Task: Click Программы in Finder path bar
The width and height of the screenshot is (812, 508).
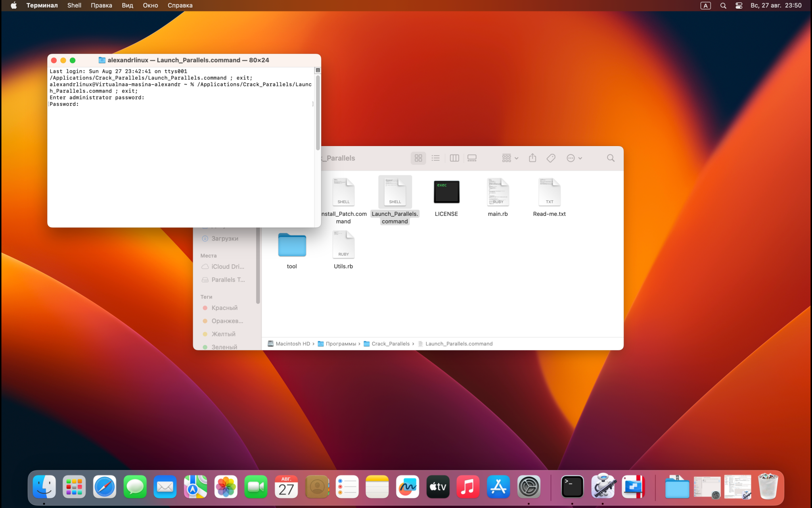Action: [x=337, y=344]
